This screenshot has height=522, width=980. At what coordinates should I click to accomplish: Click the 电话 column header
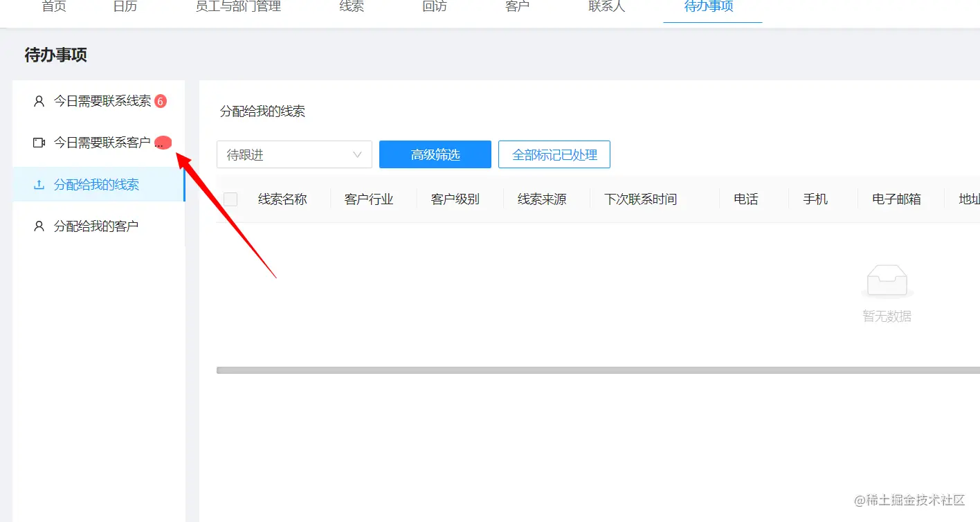pyautogui.click(x=746, y=199)
